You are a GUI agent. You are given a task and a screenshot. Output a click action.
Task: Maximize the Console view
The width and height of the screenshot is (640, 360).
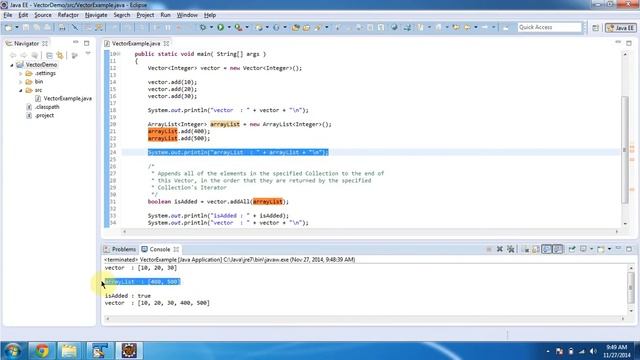[629, 249]
